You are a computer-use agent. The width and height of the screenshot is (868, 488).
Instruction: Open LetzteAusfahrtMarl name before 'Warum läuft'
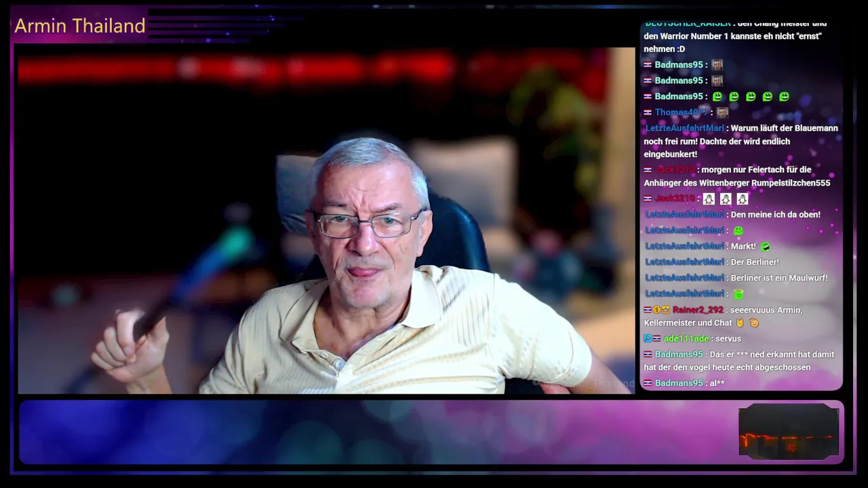pyautogui.click(x=684, y=128)
